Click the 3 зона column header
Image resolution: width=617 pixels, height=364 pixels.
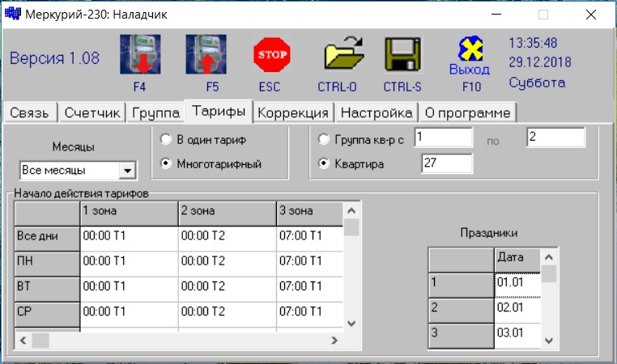click(x=310, y=214)
